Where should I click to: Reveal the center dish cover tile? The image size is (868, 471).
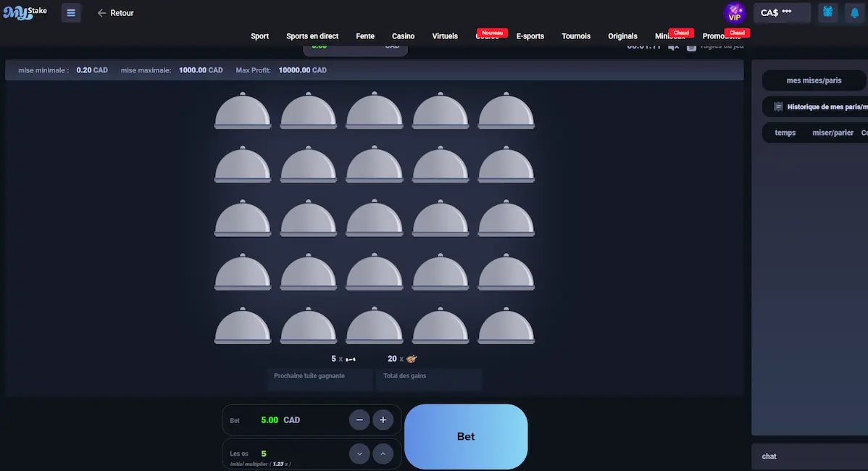click(x=374, y=217)
